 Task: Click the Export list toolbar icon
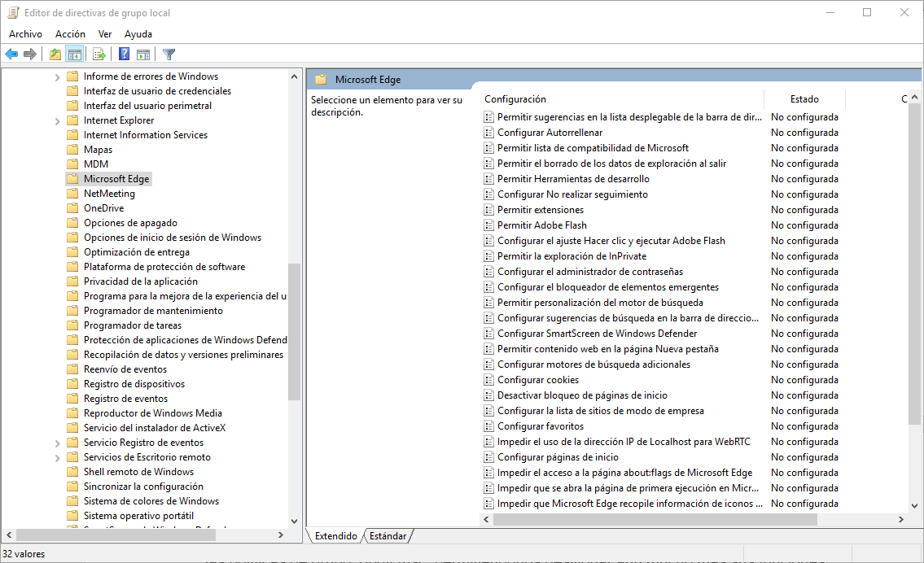[x=99, y=55]
